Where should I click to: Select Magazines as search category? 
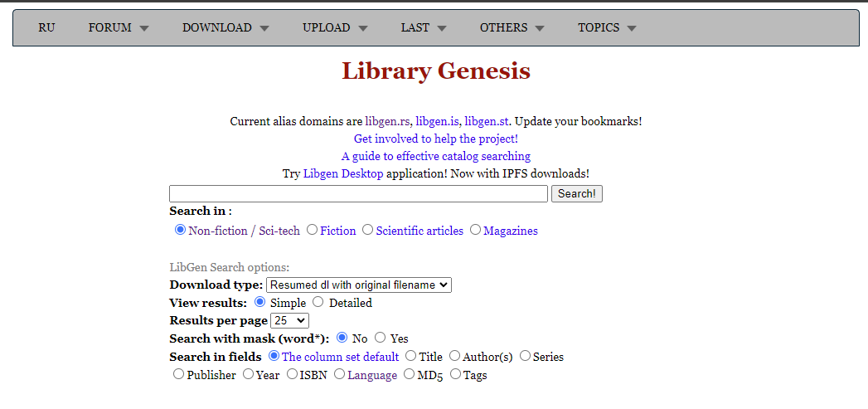tap(476, 230)
